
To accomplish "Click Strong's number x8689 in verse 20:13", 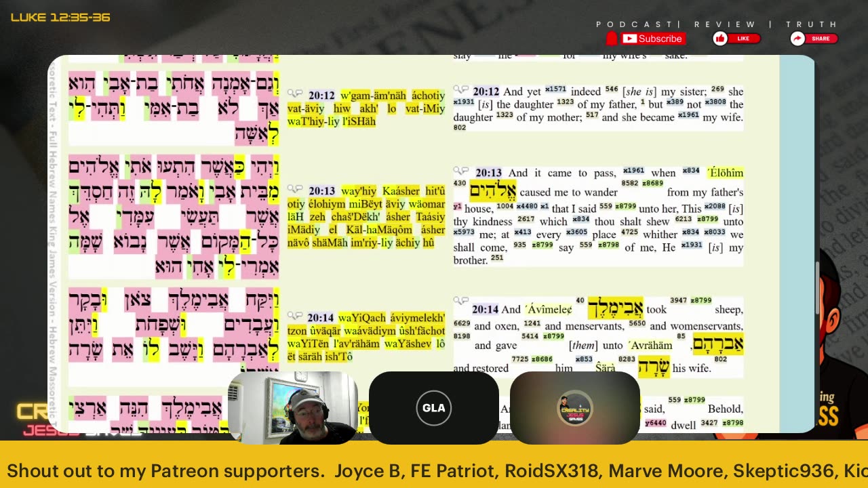I will tap(653, 183).
